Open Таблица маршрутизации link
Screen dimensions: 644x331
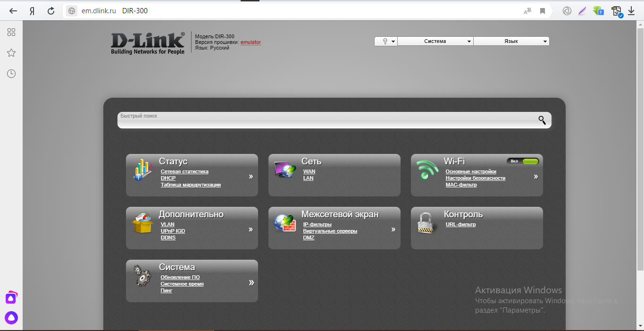click(191, 185)
